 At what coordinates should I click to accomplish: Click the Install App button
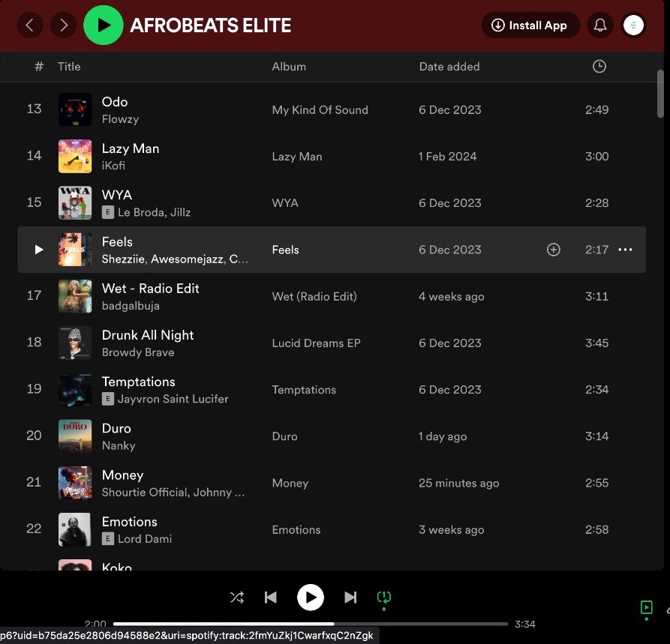coord(530,25)
